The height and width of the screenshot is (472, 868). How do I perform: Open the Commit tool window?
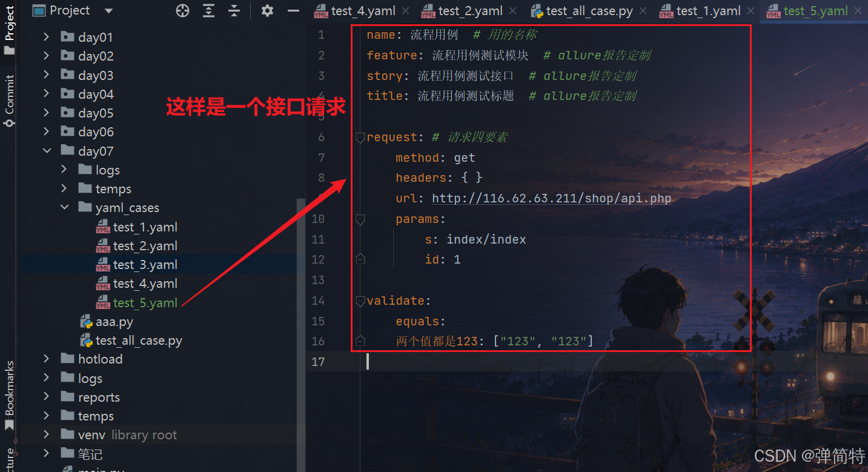click(10, 100)
